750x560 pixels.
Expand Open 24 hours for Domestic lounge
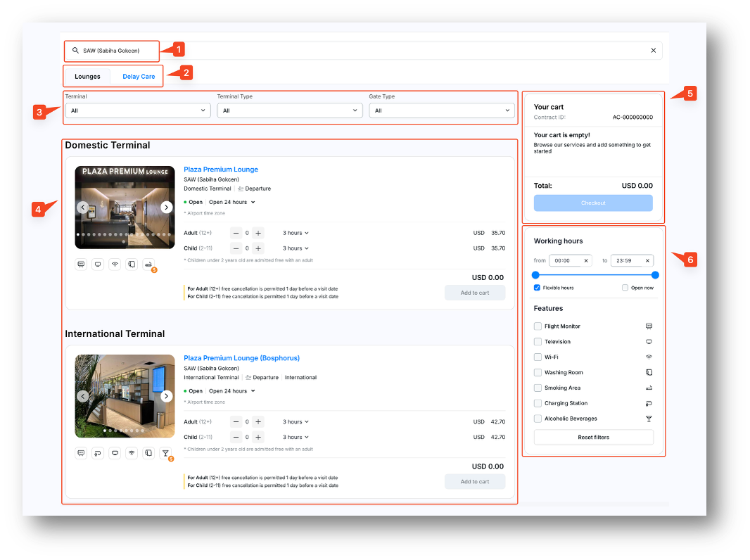(231, 202)
